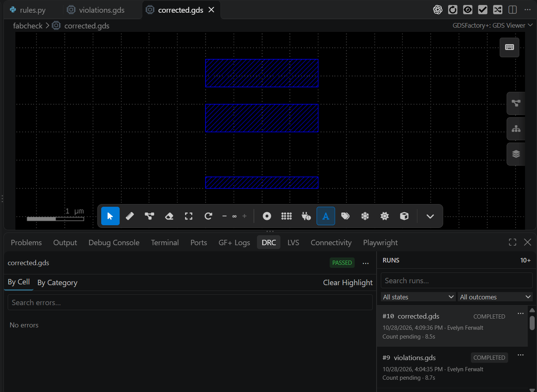
Task: Click the plug with warning icon
Action: (306, 216)
